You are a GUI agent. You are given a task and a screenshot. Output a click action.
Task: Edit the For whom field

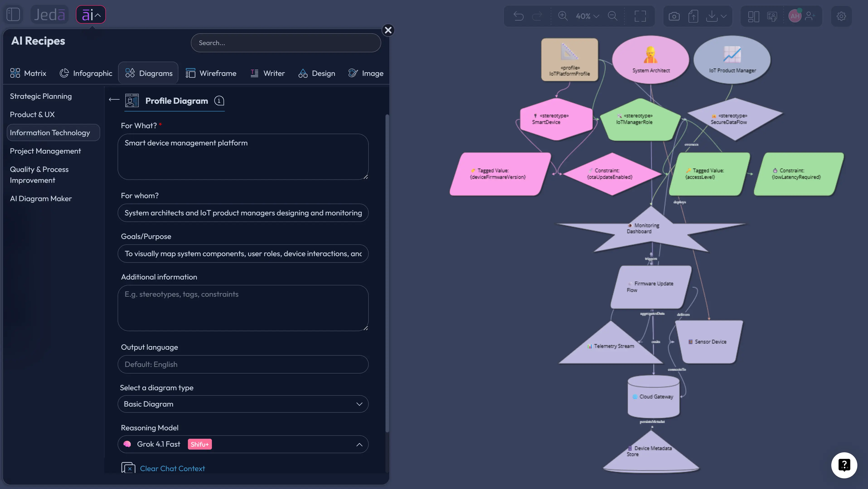point(243,213)
